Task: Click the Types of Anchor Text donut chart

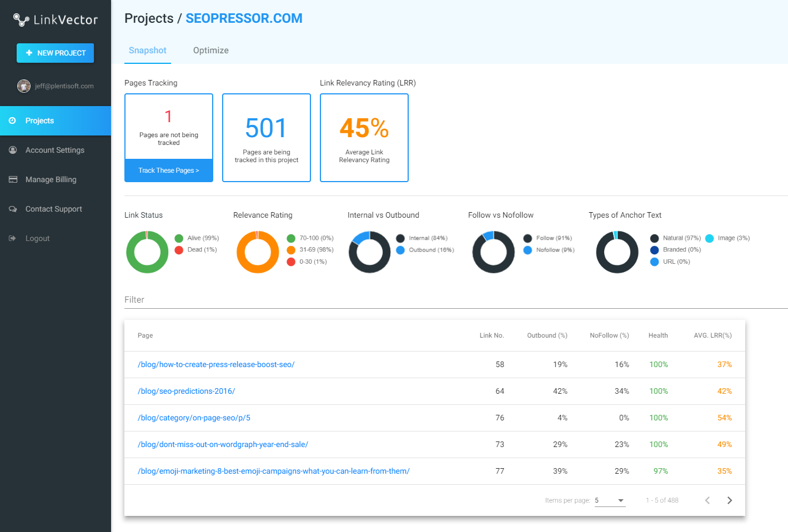Action: click(x=618, y=252)
